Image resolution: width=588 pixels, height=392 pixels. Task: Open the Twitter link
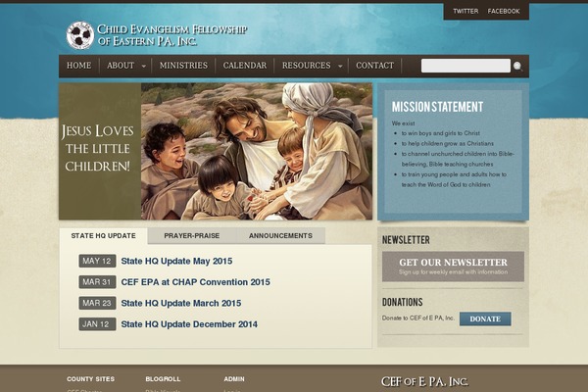pos(465,11)
